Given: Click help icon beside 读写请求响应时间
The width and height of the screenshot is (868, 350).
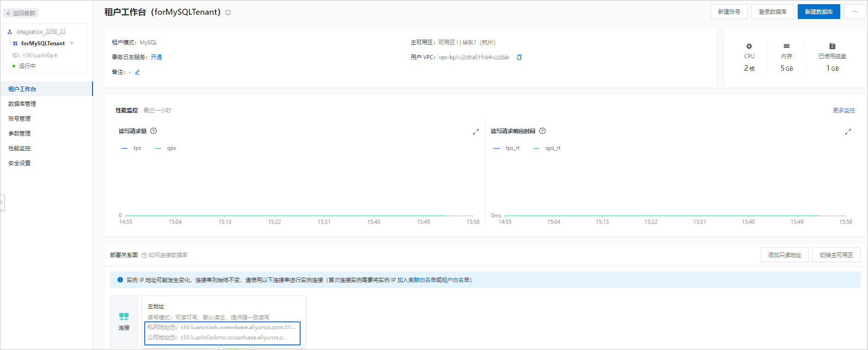Looking at the screenshot, I should 542,131.
